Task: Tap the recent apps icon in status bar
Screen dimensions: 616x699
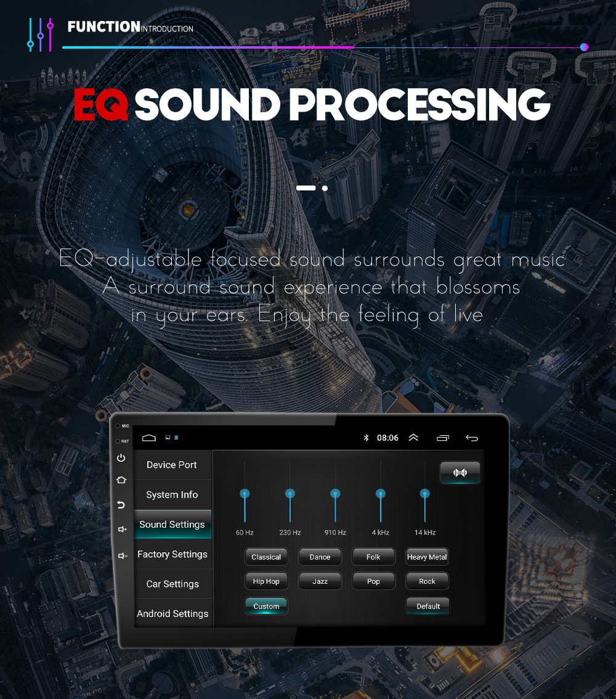Action: (443, 438)
